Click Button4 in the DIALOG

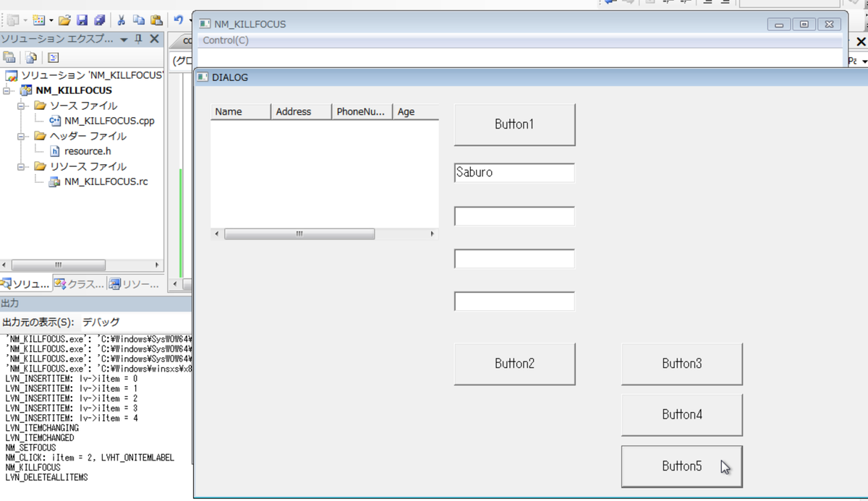(x=681, y=415)
